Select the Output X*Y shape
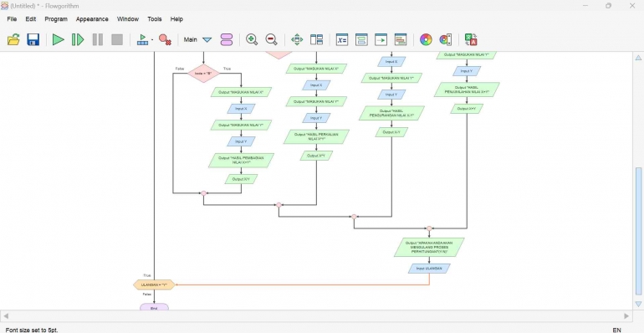This screenshot has height=333, width=644. click(x=316, y=156)
